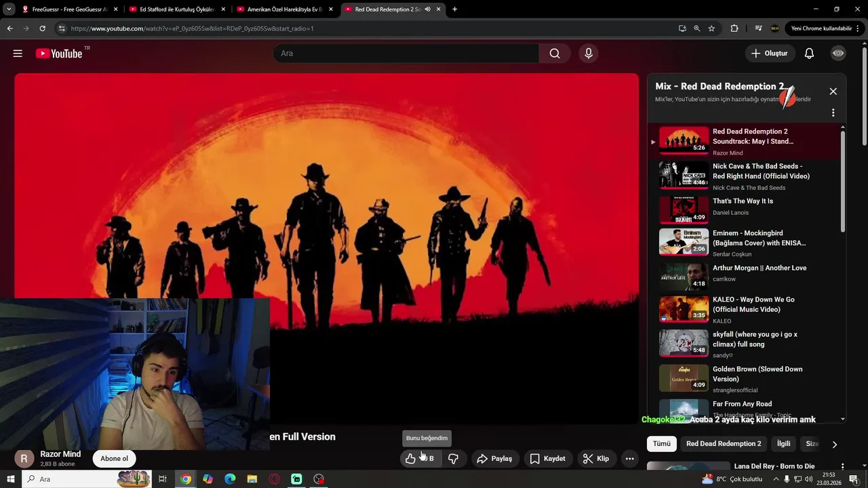
Task: Switch to Ed Stafford ile Kurtuluş tab
Action: point(177,9)
